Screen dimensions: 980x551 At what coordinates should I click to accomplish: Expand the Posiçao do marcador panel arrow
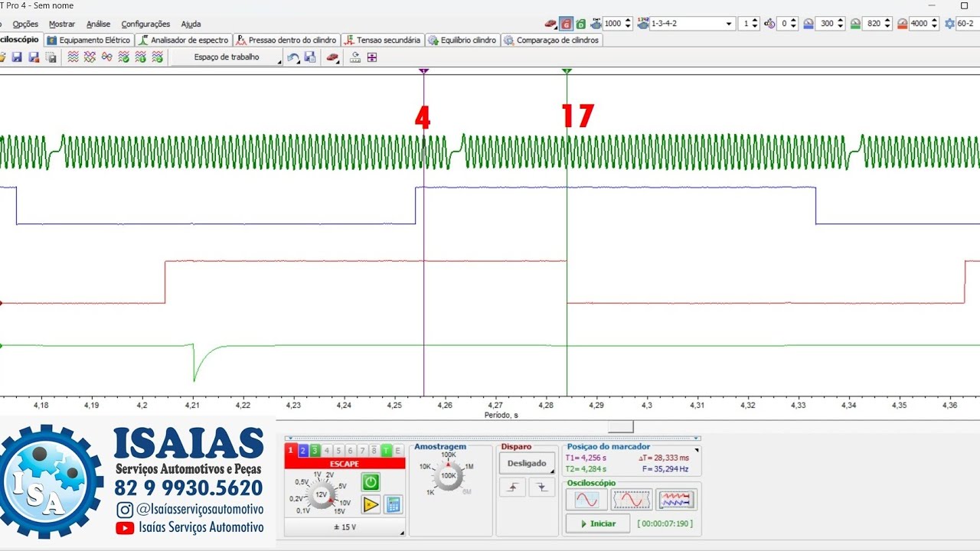coord(696,449)
